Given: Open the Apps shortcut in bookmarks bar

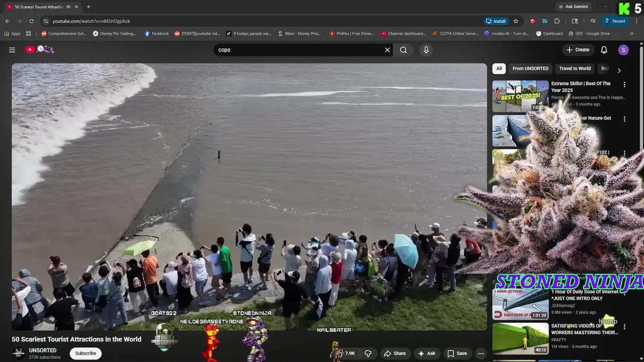Looking at the screenshot, I should pos(12,34).
